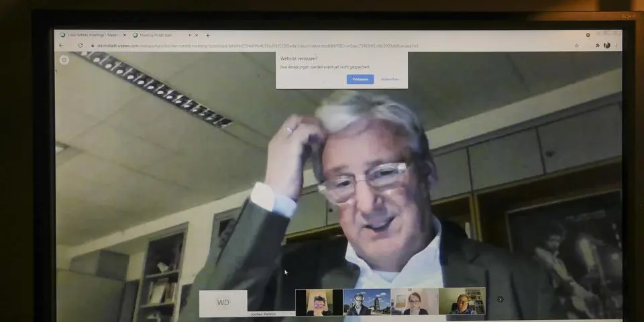This screenshot has height=322, width=644.
Task: Bookmark this page with the star icon
Action: coord(576,46)
